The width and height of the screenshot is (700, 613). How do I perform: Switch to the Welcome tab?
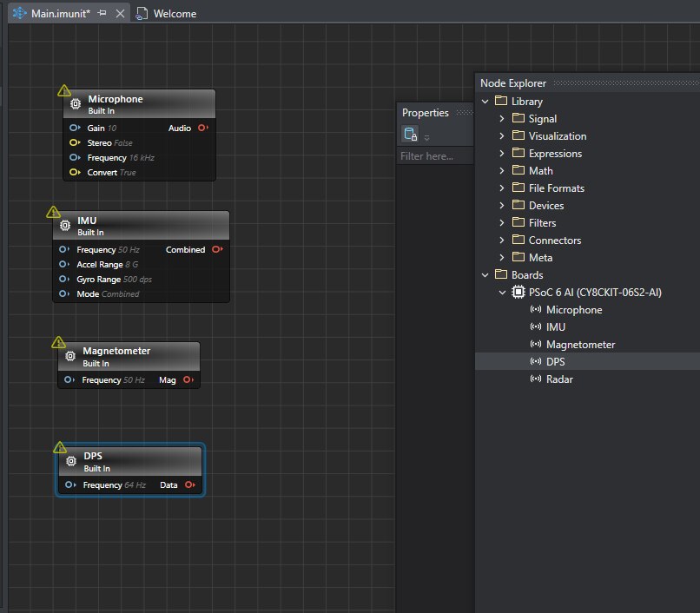tap(166, 14)
